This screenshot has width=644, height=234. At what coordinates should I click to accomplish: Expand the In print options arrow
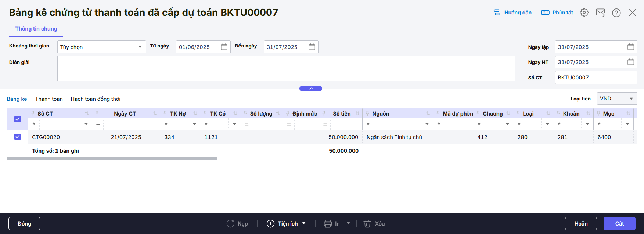click(348, 223)
